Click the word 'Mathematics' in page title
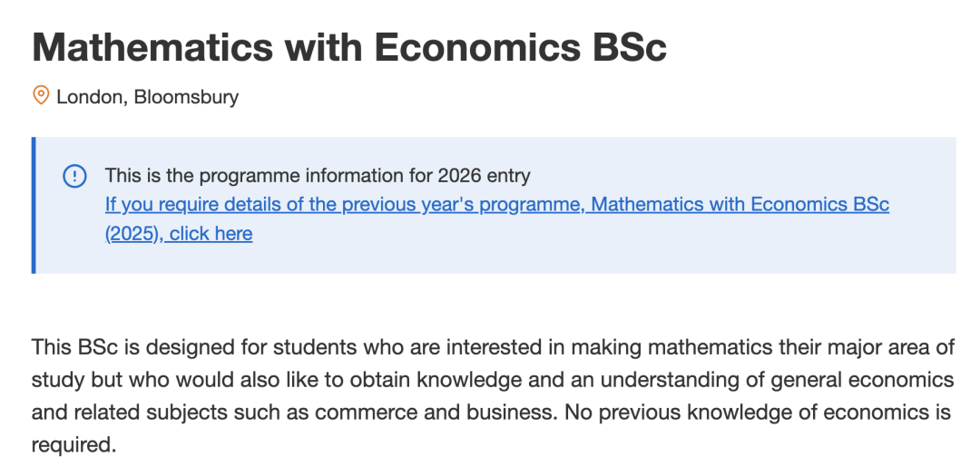Viewport: 980px width, 466px height. point(152,47)
